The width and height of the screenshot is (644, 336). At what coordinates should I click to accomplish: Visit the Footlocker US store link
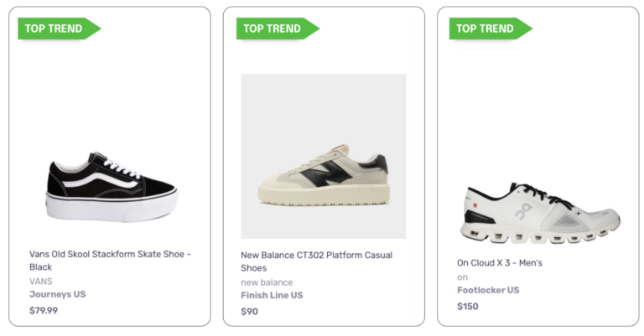point(488,291)
